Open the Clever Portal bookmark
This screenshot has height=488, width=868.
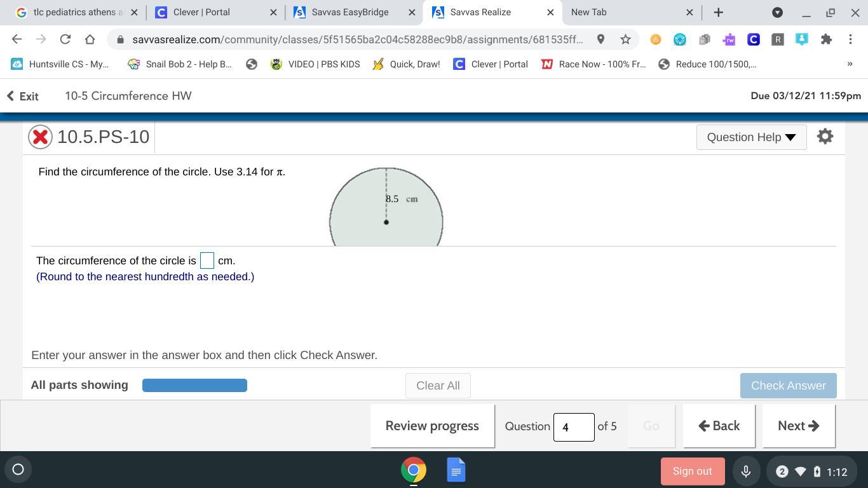(x=491, y=64)
